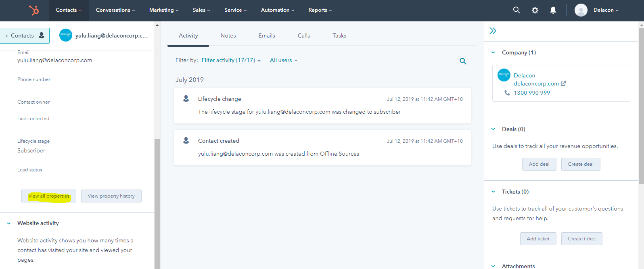Click the left panel vertical scrollbar

157,203
